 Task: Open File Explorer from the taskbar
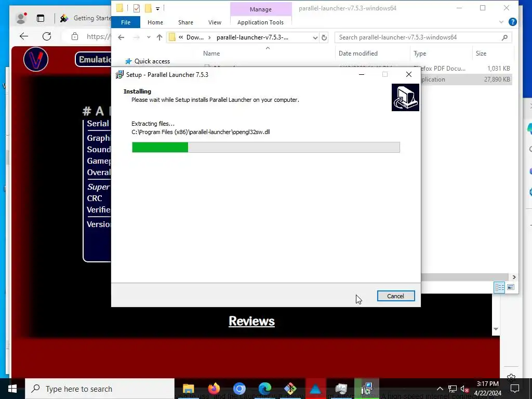(x=188, y=389)
